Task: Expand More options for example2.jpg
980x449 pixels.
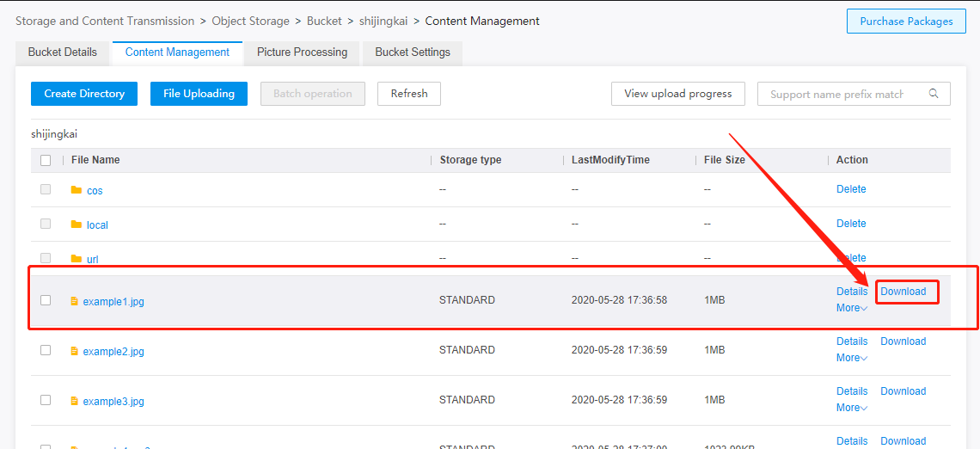Action: click(x=852, y=358)
